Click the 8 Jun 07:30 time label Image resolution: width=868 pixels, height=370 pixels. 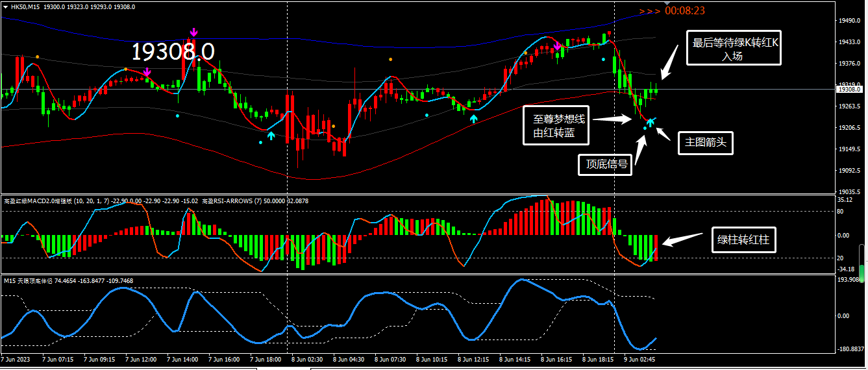click(x=390, y=358)
